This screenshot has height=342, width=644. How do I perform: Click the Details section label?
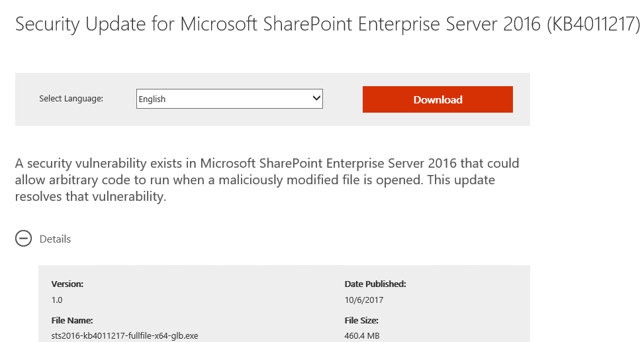click(55, 239)
